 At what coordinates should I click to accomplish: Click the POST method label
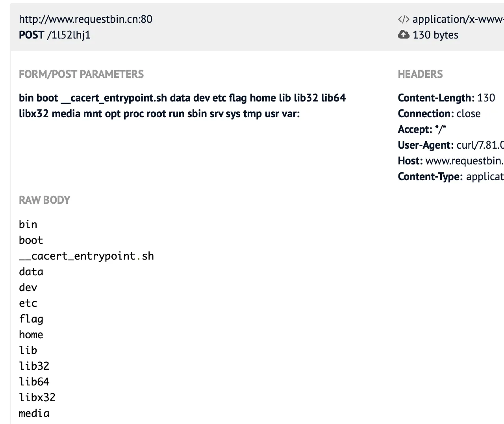click(x=31, y=35)
